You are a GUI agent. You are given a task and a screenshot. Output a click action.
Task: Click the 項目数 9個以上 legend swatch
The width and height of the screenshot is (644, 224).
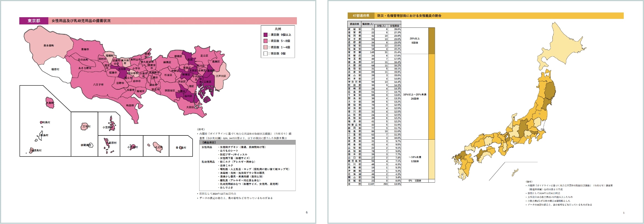coord(265,35)
